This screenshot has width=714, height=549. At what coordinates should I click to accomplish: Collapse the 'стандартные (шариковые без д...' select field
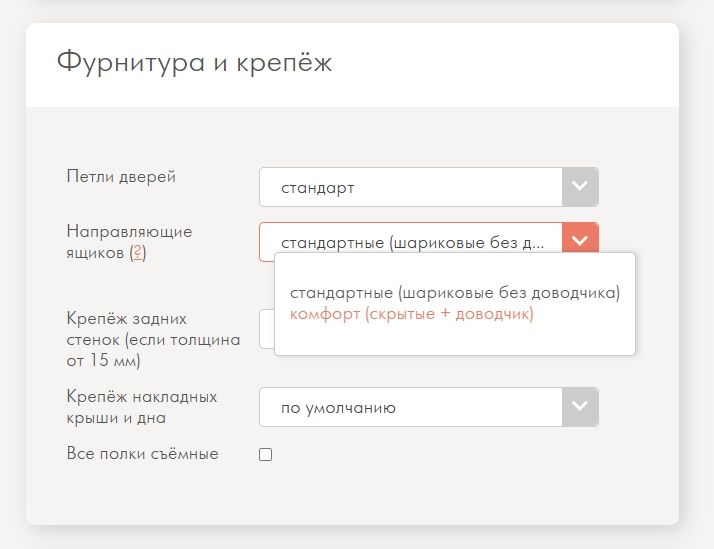(x=410, y=241)
